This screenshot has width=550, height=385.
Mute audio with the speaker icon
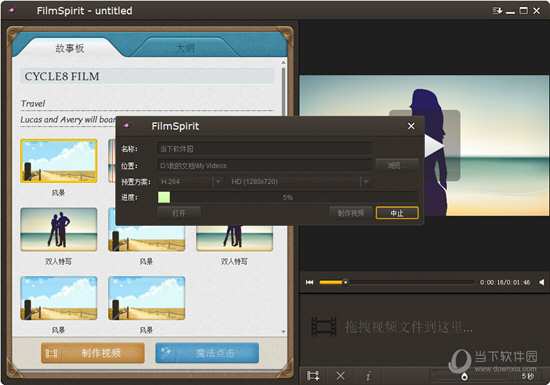(x=542, y=282)
